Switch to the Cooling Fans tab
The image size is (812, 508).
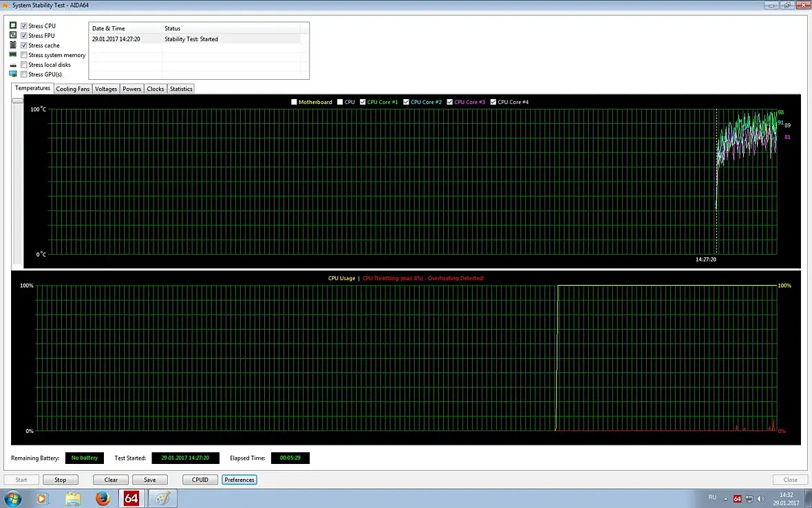(72, 89)
